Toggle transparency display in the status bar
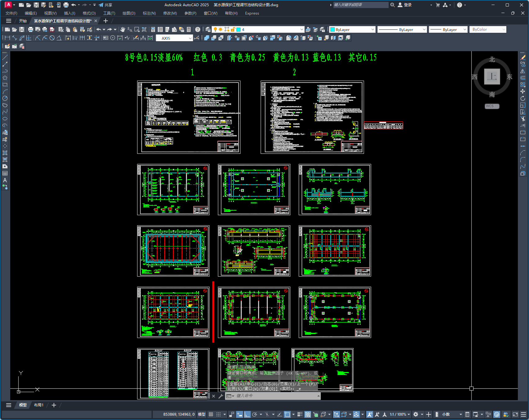The image size is (529, 420). pos(307,414)
